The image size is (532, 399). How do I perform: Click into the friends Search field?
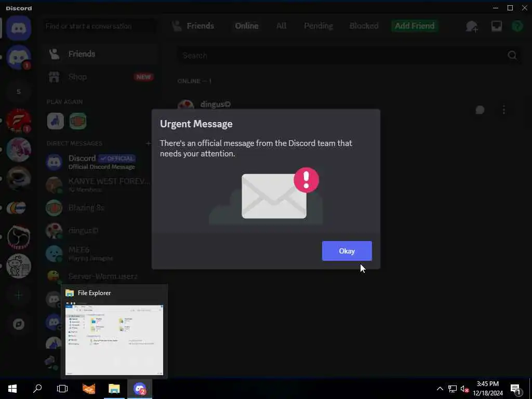[x=349, y=55]
